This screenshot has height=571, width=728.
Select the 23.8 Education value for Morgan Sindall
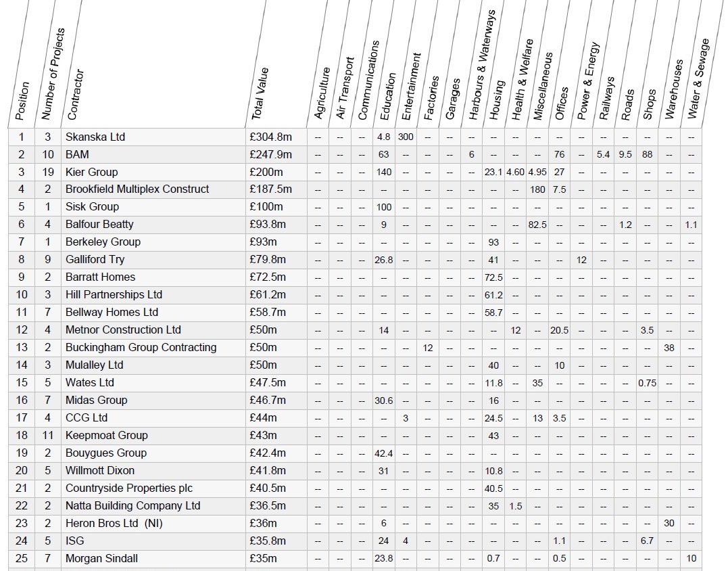[383, 559]
